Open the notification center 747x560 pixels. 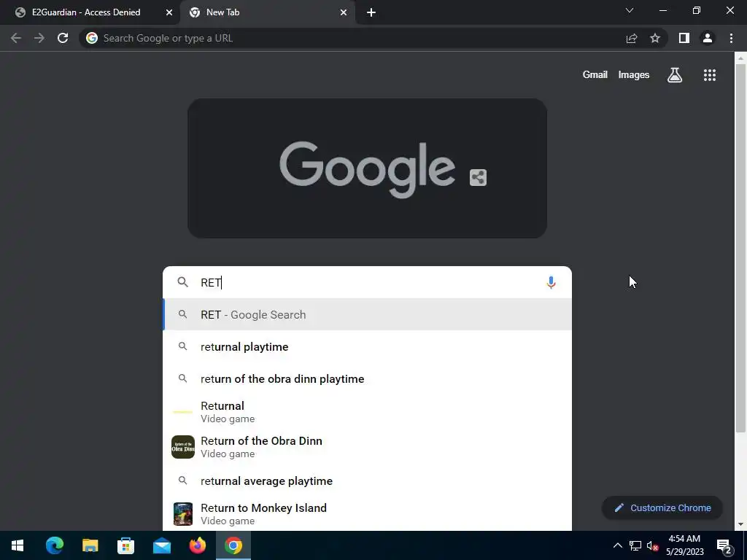click(x=724, y=545)
